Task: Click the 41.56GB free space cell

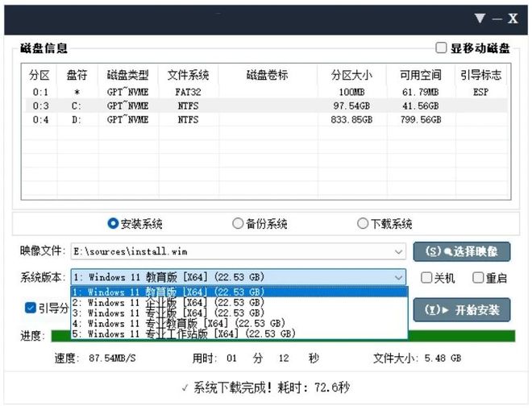Action: (421, 106)
